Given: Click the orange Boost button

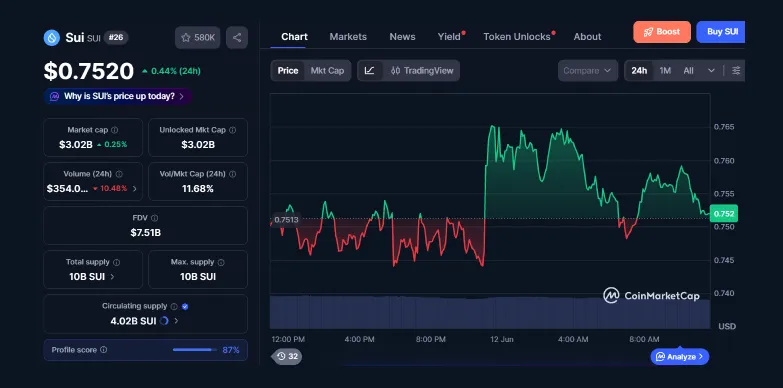Looking at the screenshot, I should 662,32.
